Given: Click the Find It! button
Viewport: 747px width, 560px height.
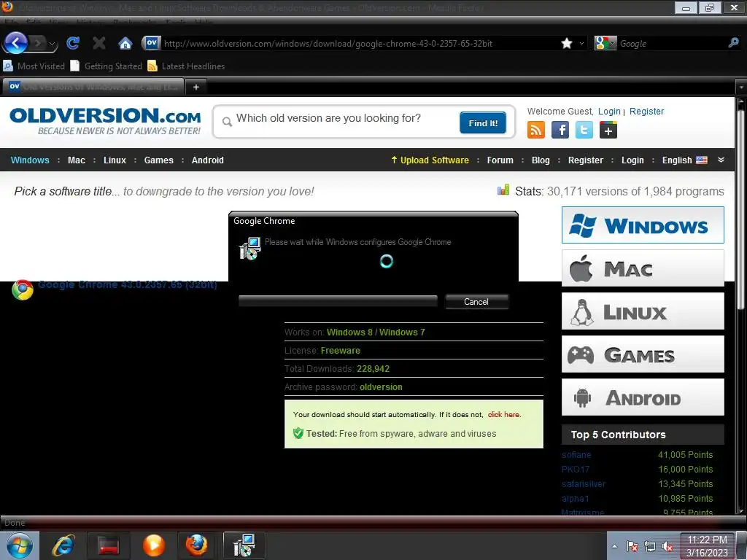Looking at the screenshot, I should tap(483, 122).
